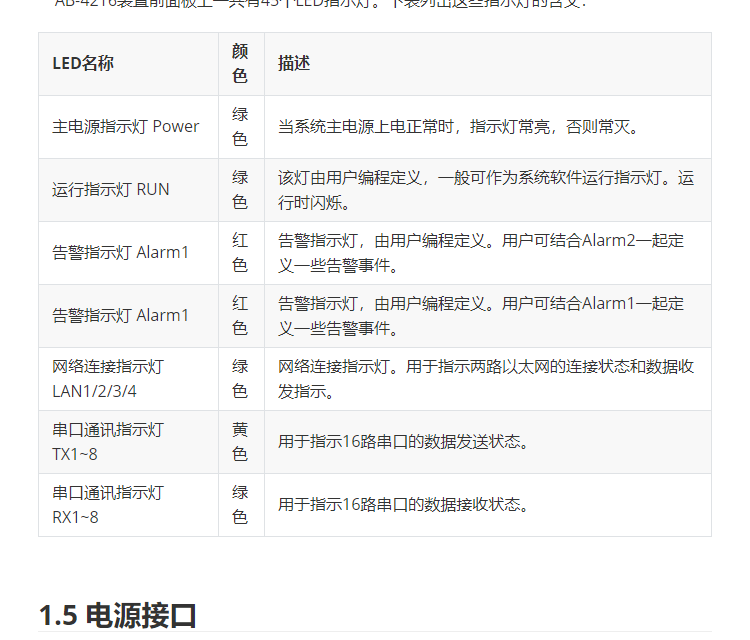Click the 'TX1~8' serial indicator cell

128,442
